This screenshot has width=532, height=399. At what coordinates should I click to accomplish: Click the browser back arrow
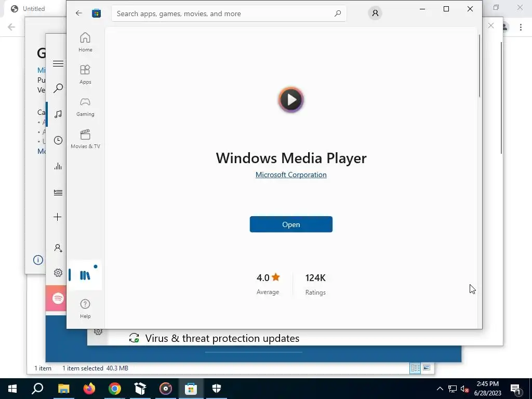(11, 27)
